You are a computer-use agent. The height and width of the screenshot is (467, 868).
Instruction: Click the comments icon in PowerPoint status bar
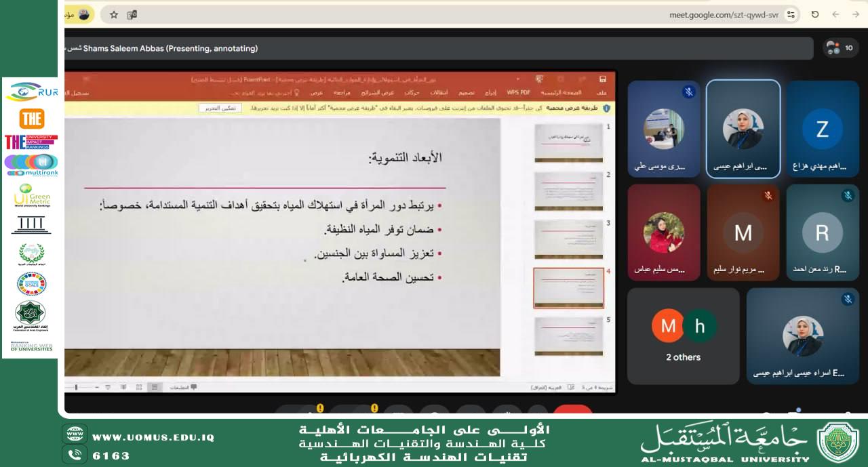pyautogui.click(x=185, y=387)
